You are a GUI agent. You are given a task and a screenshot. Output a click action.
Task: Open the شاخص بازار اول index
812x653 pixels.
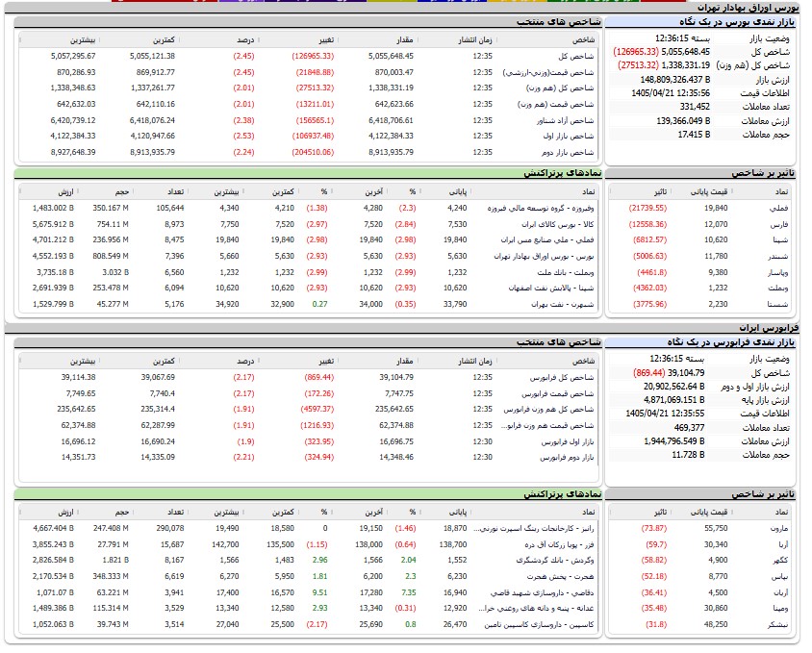tap(569, 136)
